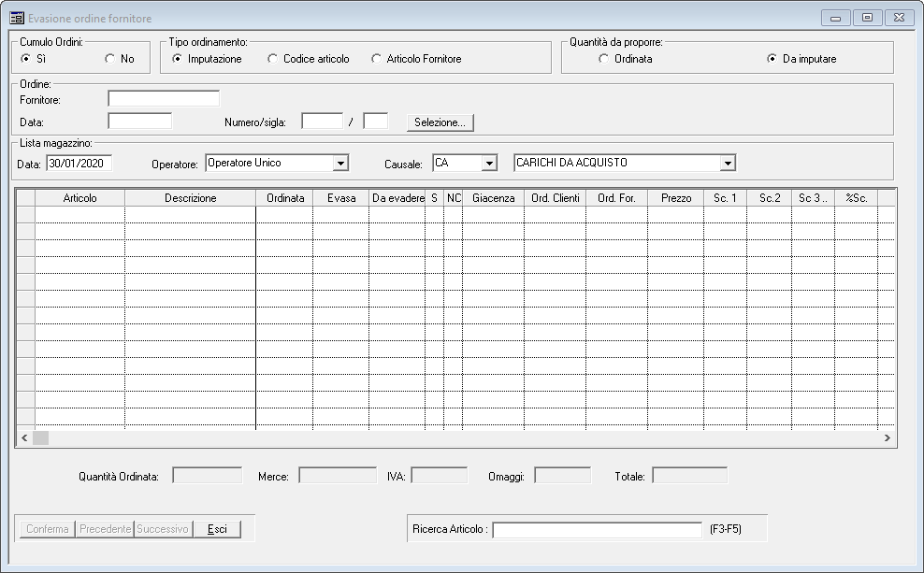Click the Lista magazzino Data field
924x573 pixels.
coord(79,164)
